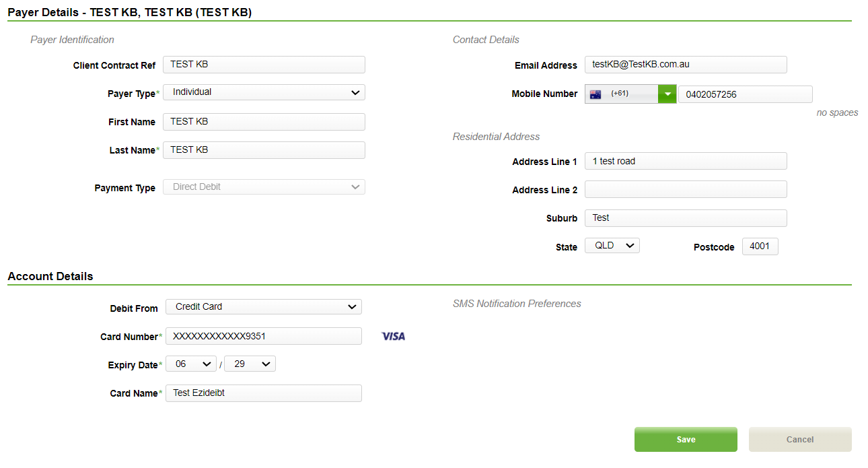Click the Cancel button
The width and height of the screenshot is (868, 468).
coord(800,439)
